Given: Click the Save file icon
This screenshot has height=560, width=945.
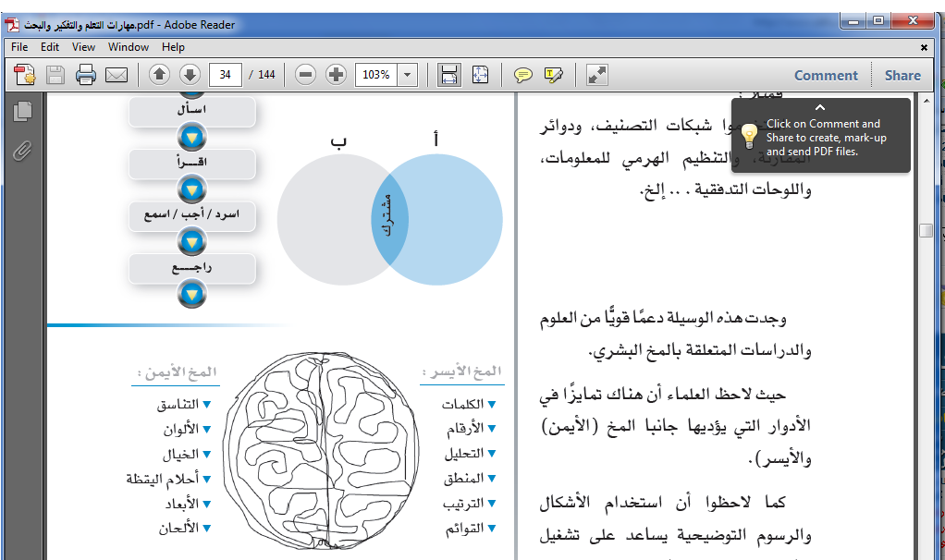Looking at the screenshot, I should pyautogui.click(x=55, y=75).
